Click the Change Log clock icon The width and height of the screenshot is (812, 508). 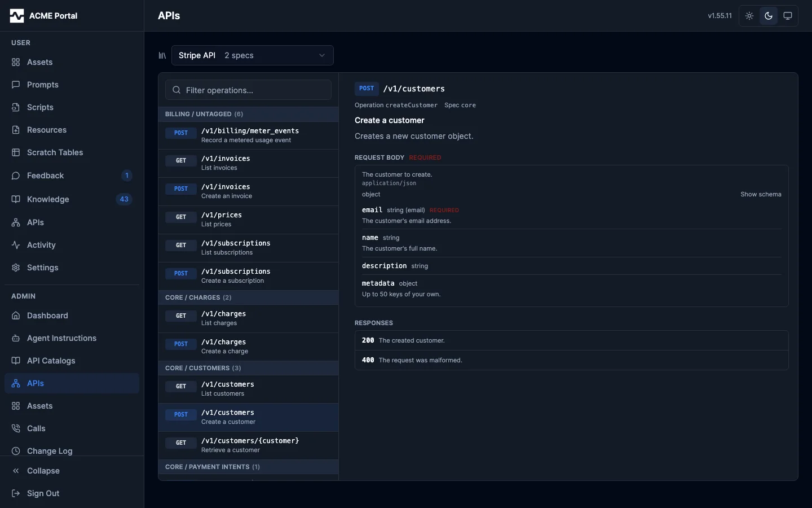[x=16, y=451]
